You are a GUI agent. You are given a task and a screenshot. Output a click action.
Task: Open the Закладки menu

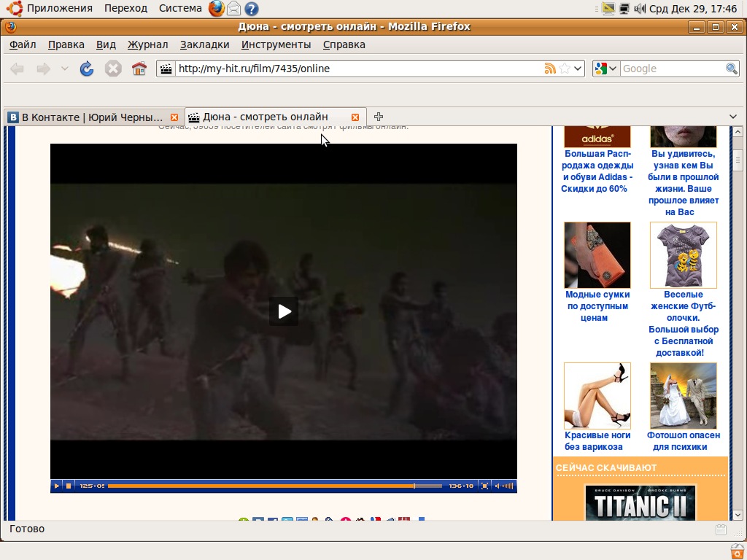pos(204,44)
